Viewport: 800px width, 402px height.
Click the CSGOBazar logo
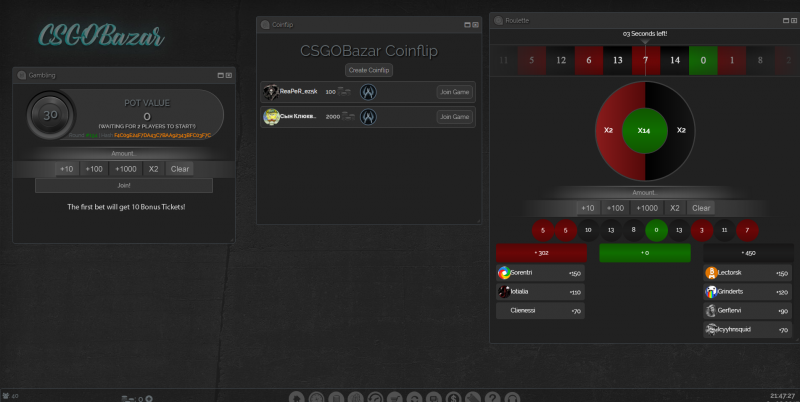101,36
